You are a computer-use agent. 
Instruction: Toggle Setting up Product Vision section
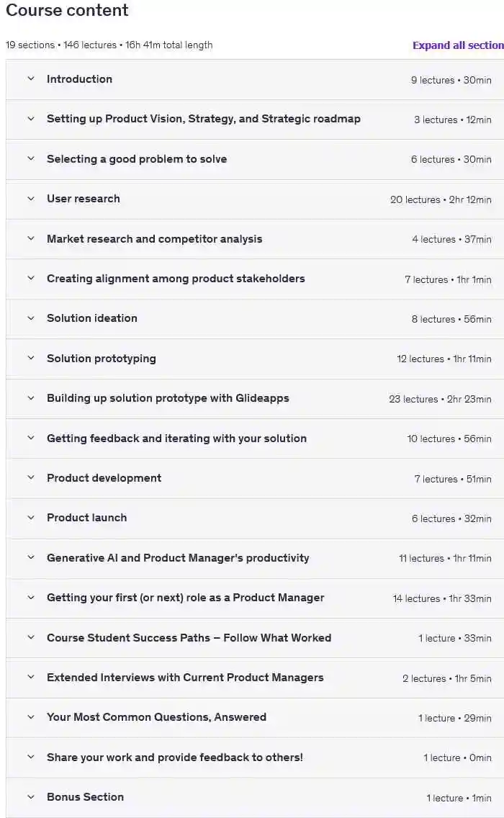pos(203,119)
